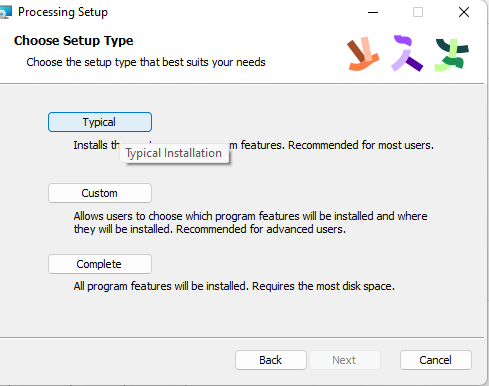Click the Complete option description text

click(x=234, y=286)
